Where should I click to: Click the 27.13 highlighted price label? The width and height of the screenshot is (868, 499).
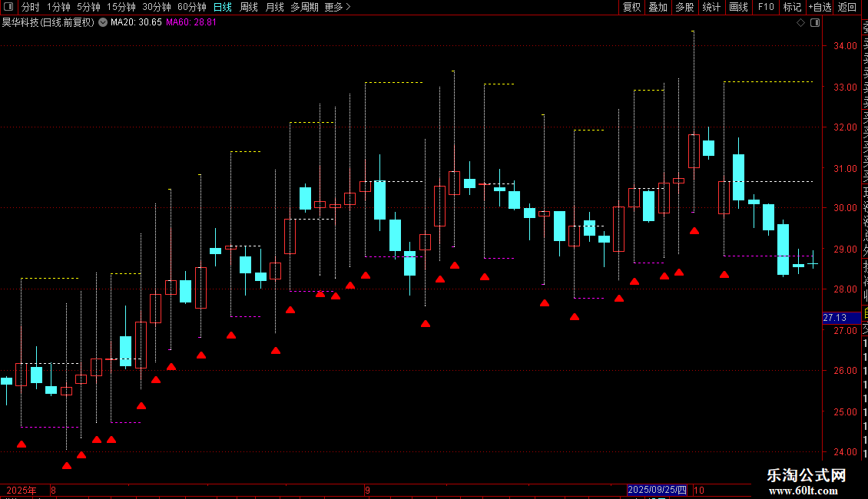[x=841, y=318]
